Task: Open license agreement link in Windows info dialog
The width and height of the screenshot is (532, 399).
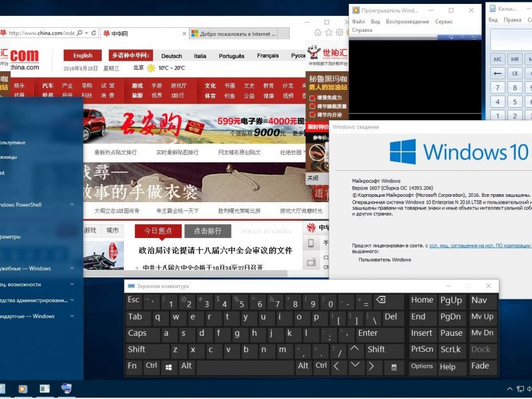Action: [480, 245]
